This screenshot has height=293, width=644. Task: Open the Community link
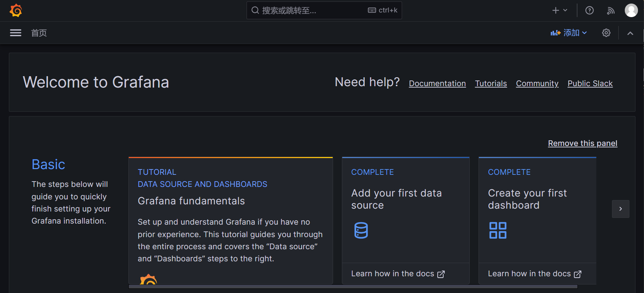click(537, 83)
